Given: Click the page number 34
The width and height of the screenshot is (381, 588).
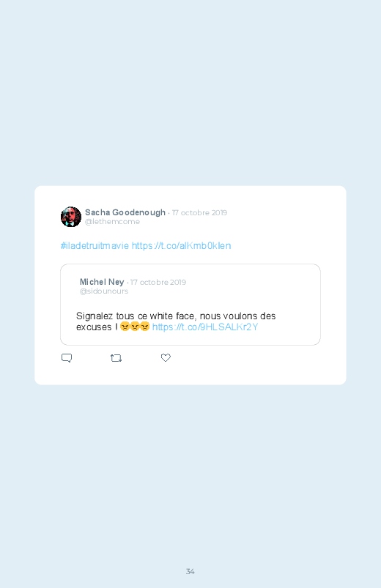Looking at the screenshot, I should point(190,571).
